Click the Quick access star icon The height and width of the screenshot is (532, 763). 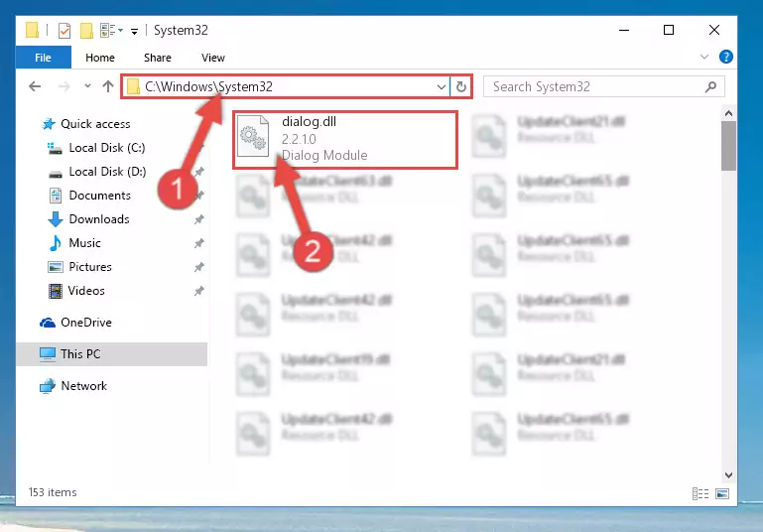(x=49, y=124)
